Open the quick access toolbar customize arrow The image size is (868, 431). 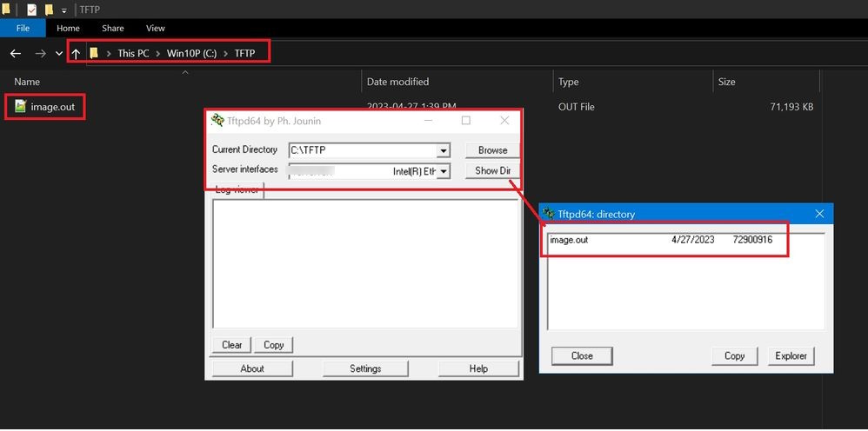(64, 10)
